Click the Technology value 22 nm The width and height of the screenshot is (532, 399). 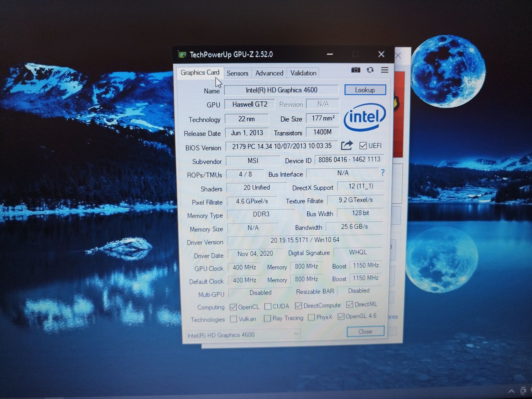(x=247, y=119)
